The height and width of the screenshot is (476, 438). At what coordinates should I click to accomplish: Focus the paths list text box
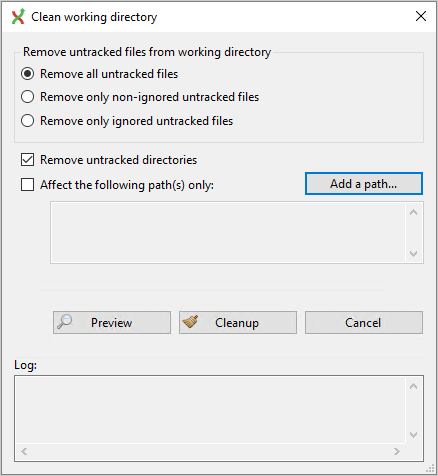[228, 232]
